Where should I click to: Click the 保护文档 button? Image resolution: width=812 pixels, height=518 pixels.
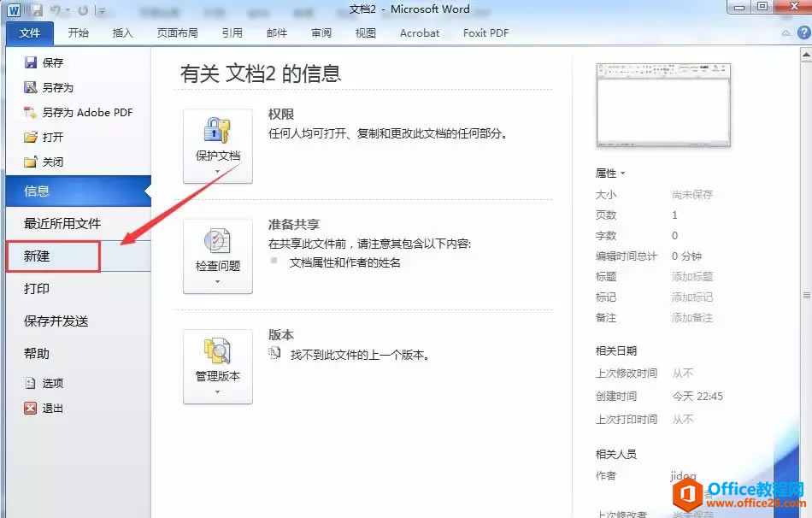point(217,146)
